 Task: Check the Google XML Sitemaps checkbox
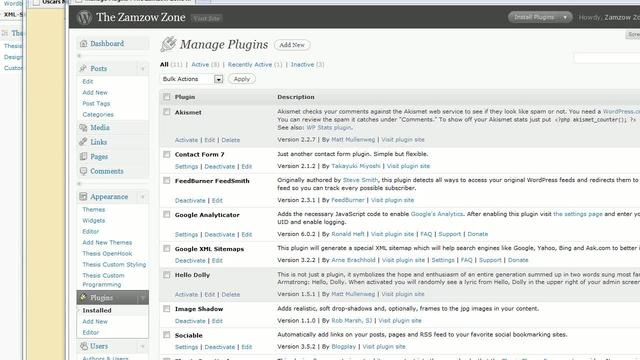pos(167,249)
